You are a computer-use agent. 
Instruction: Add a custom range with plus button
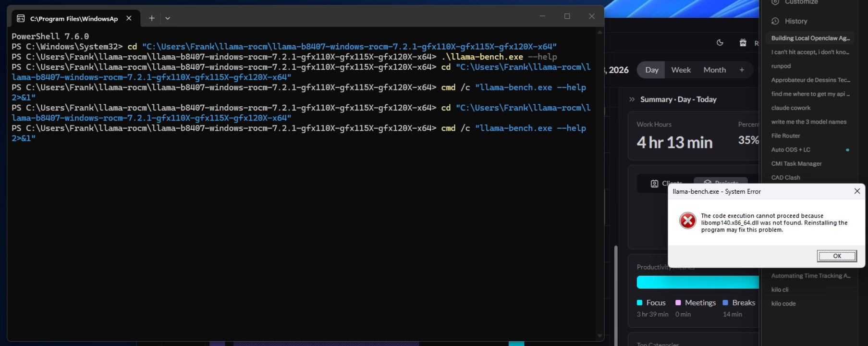pos(742,70)
